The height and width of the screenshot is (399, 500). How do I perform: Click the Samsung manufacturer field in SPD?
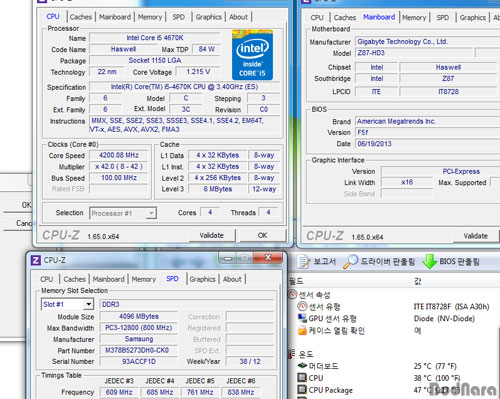(x=138, y=339)
